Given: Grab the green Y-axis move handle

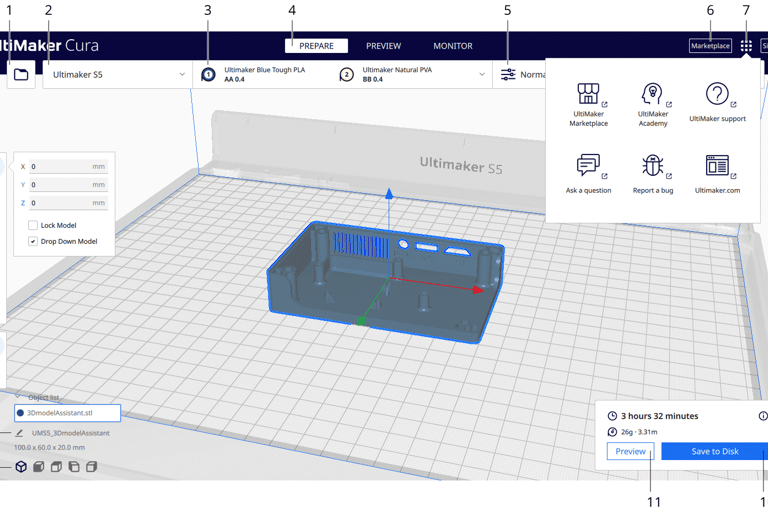Looking at the screenshot, I should point(361,321).
